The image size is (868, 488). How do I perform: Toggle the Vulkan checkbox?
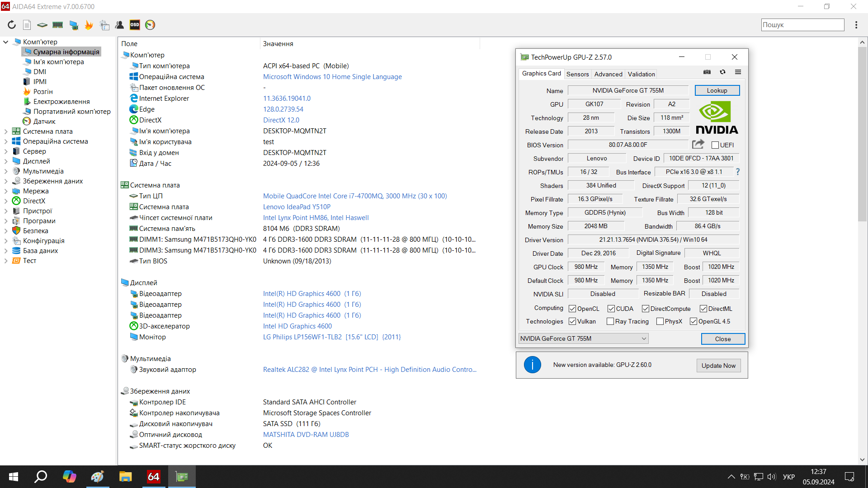click(572, 321)
